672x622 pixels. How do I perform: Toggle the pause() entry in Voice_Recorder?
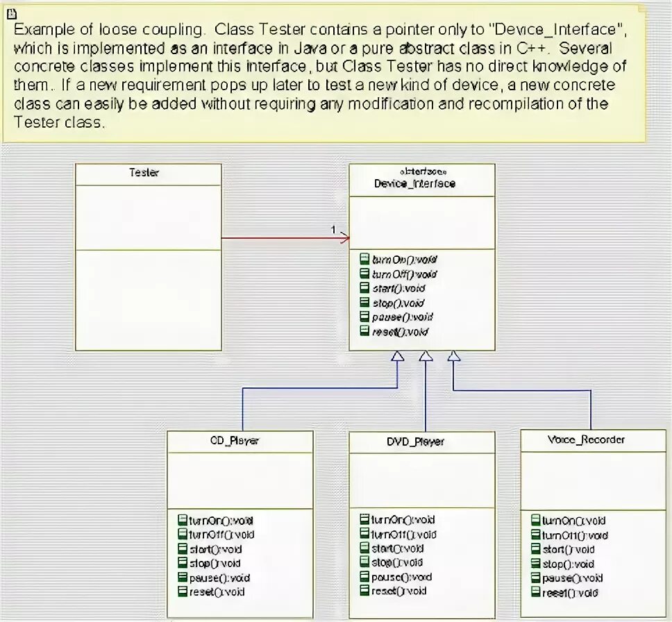(535, 578)
